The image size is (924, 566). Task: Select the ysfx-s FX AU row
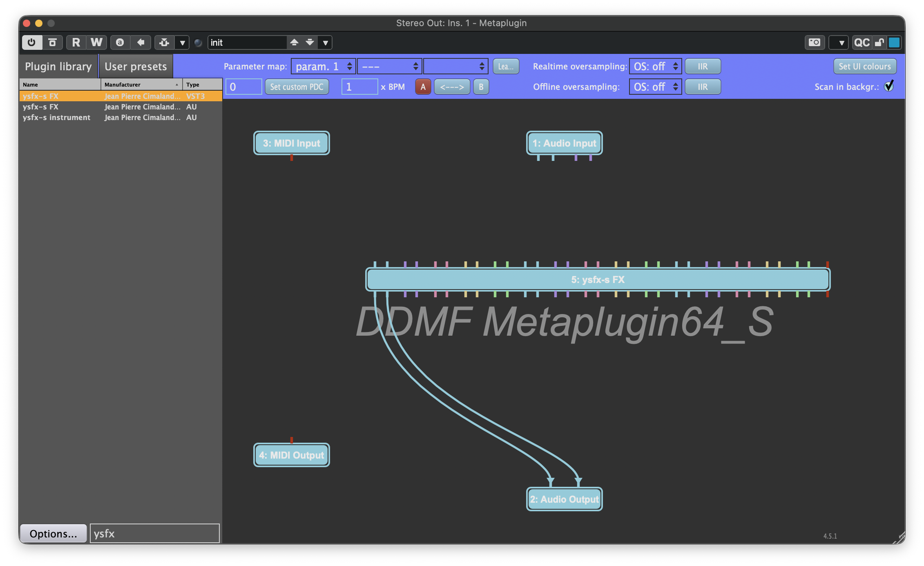click(x=121, y=107)
